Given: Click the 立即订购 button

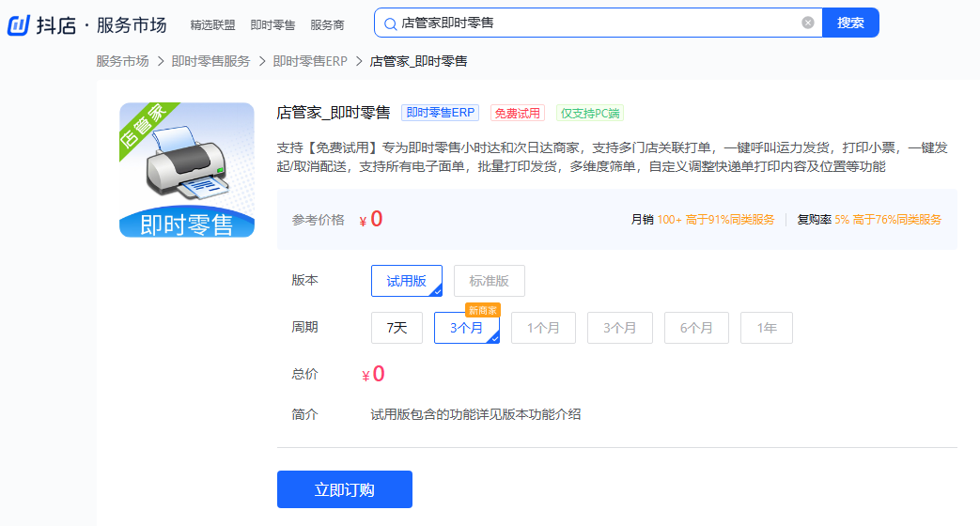Looking at the screenshot, I should pos(344,489).
